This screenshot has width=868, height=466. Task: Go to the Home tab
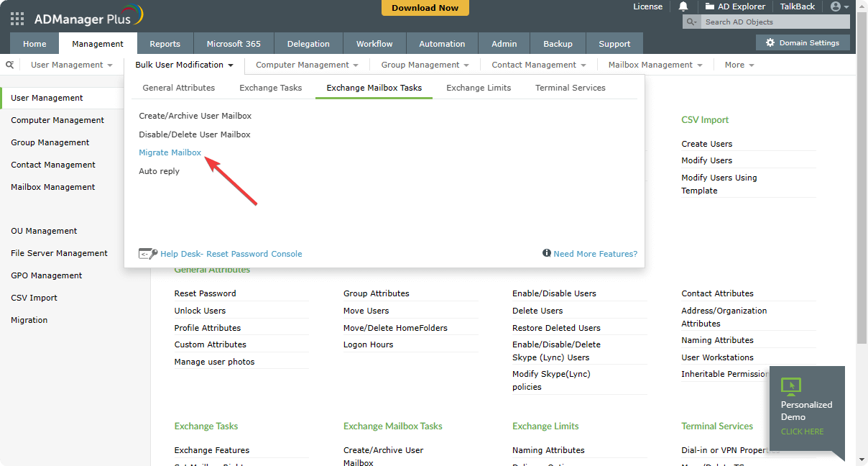pos(34,44)
